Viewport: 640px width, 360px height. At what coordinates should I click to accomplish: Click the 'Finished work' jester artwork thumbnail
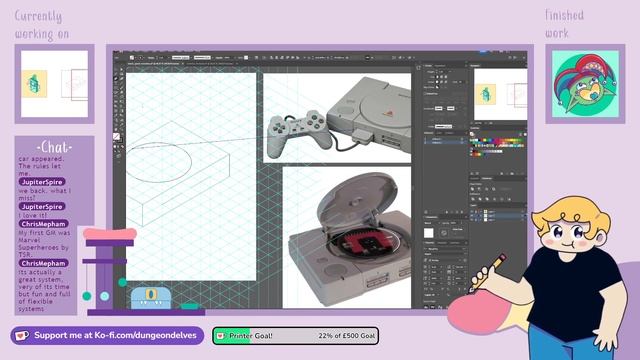pyautogui.click(x=585, y=84)
